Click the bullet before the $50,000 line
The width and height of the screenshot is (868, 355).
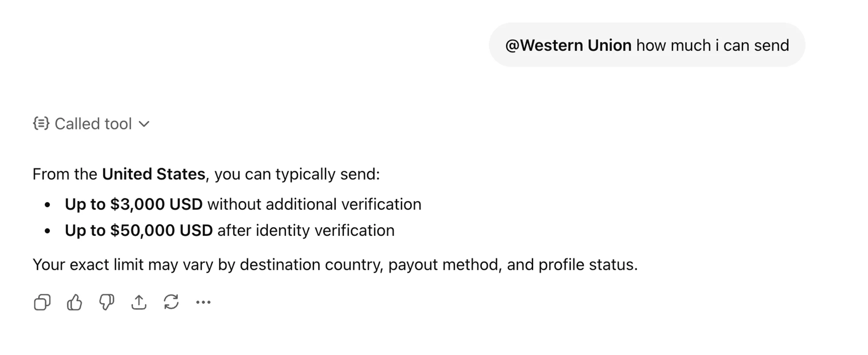point(48,231)
